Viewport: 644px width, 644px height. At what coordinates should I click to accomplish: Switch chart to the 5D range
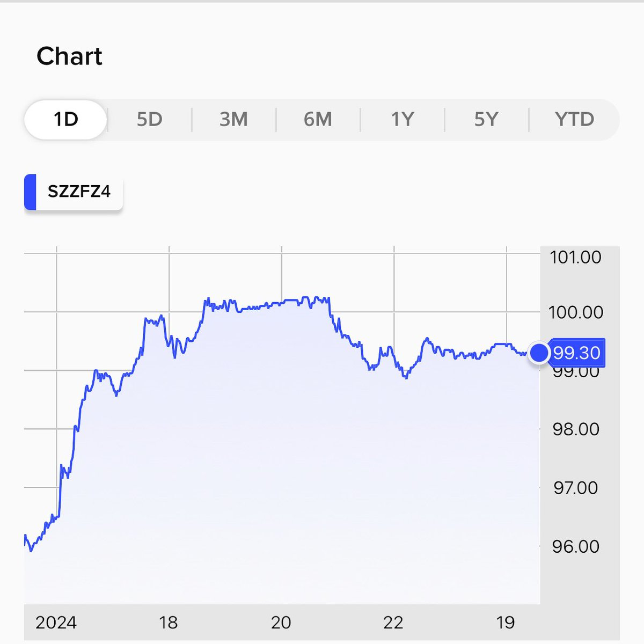pos(149,119)
